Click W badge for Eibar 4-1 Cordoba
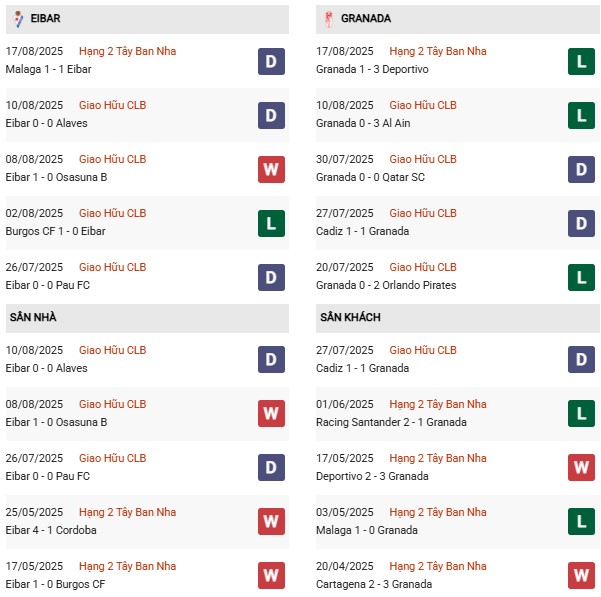This screenshot has height=597, width=601. click(270, 522)
